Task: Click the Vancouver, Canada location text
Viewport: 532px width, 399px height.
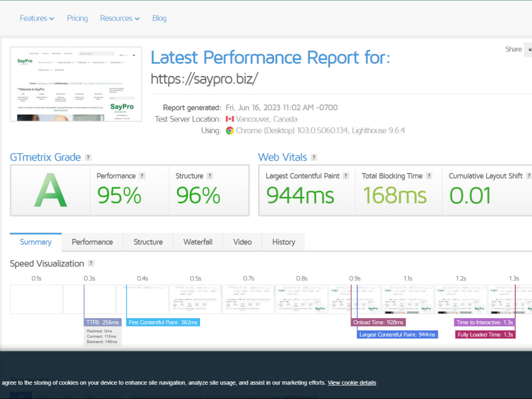Action: (x=267, y=119)
